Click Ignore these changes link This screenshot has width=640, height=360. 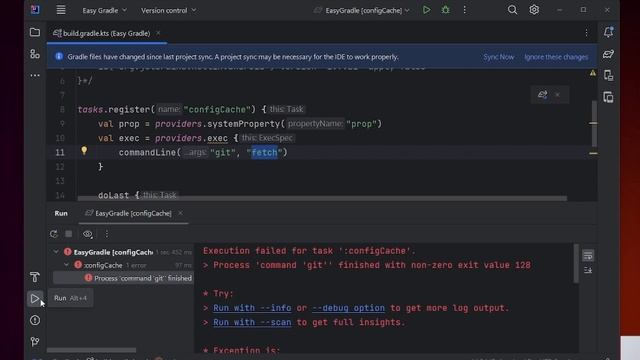click(x=556, y=57)
